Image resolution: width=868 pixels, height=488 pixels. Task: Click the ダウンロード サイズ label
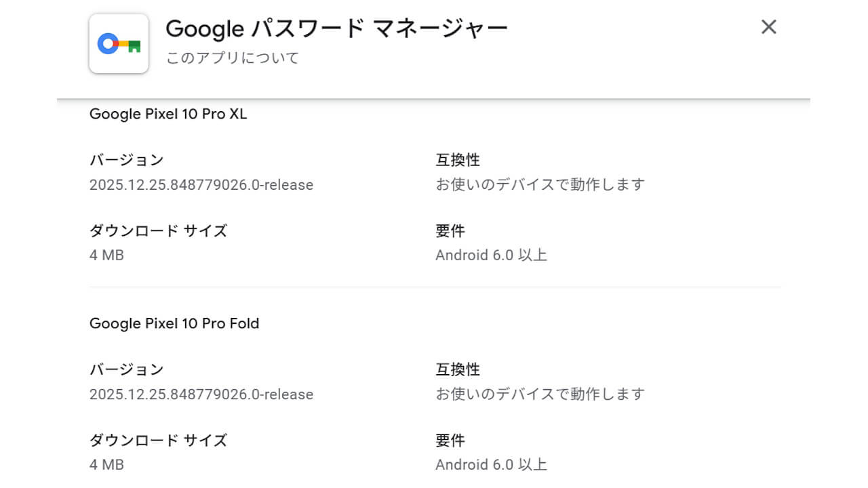[157, 230]
